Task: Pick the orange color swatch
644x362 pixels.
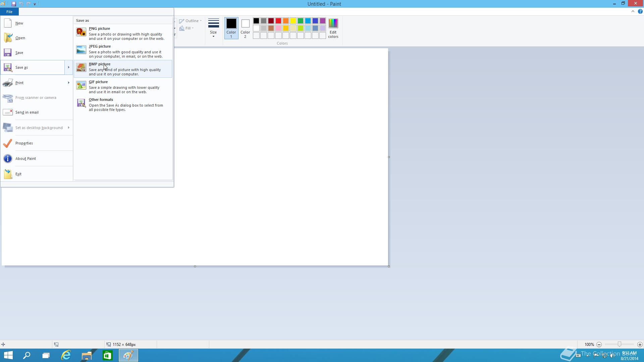Action: tap(286, 21)
